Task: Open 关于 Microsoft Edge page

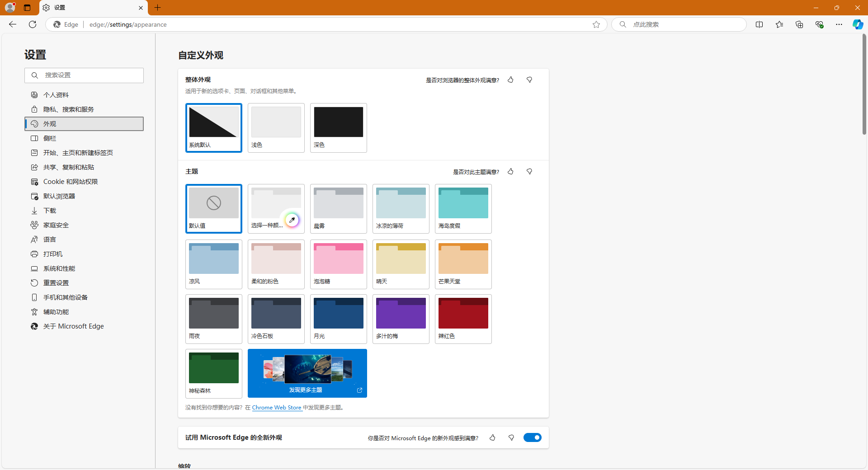Action: point(84,326)
